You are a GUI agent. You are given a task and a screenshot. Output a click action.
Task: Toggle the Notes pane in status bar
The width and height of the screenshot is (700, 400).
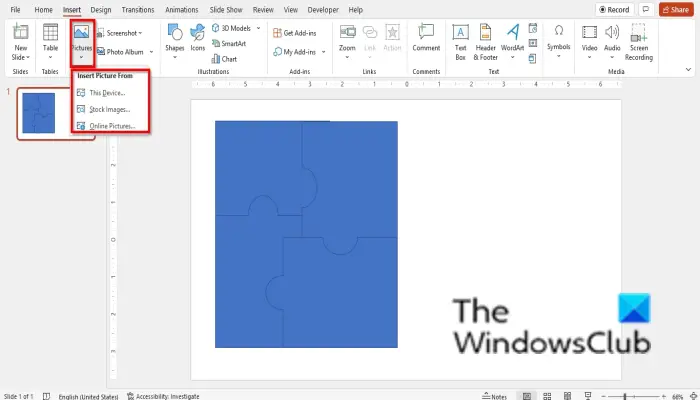click(x=495, y=396)
